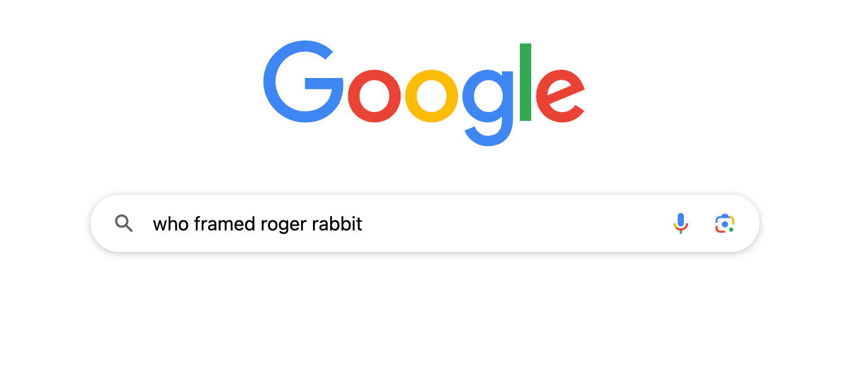
Task: Click search bar gap between microphone and Lens
Action: [702, 224]
